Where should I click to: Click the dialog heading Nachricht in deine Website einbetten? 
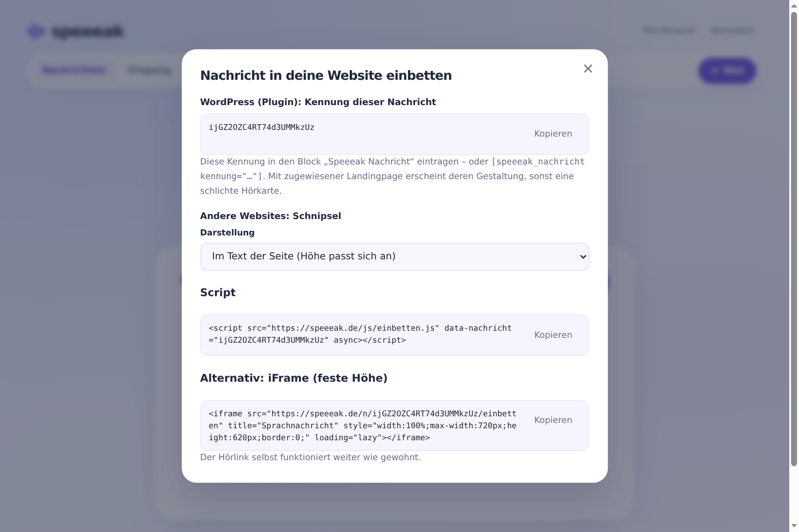coord(326,75)
